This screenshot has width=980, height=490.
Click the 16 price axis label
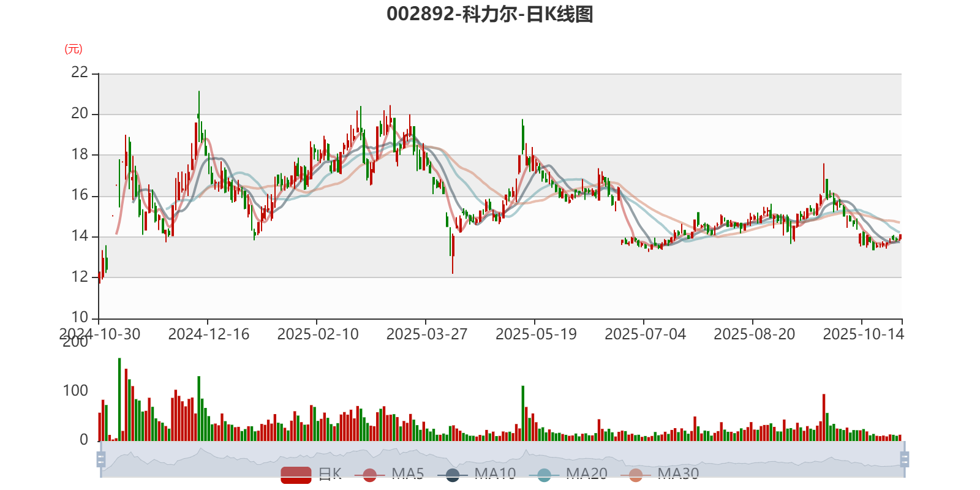(80, 195)
